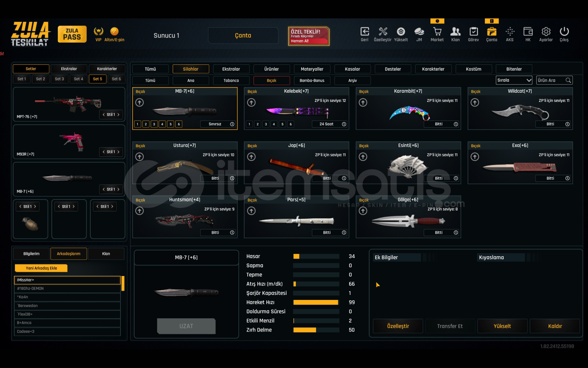
Task: Select slot 3 on MB-7[+6] card
Action: tap(154, 124)
